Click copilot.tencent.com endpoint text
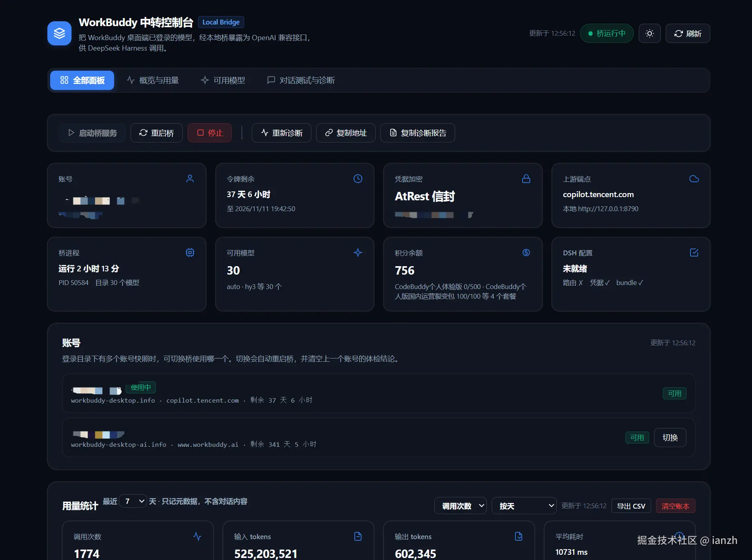752x560 pixels. 599,194
